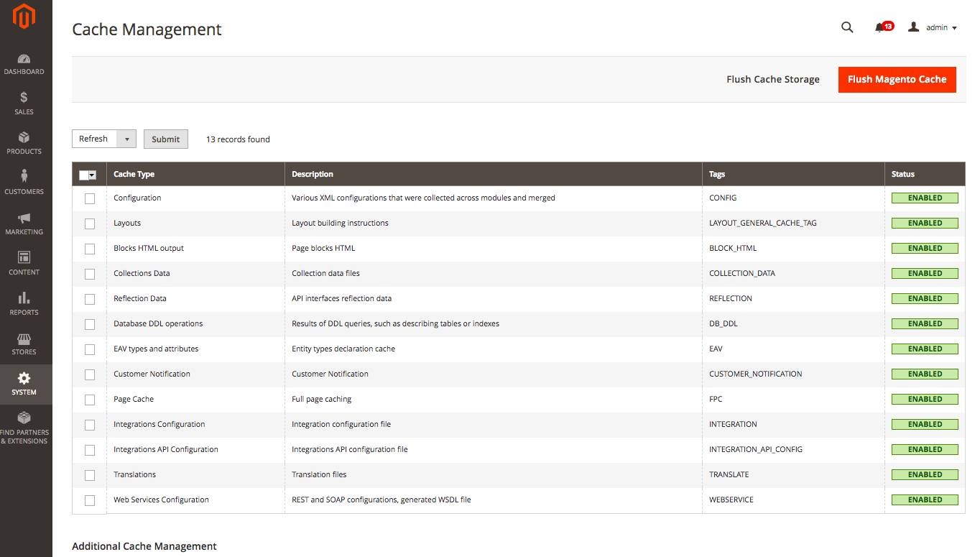Click the INTEGRATION_API_CONFIG tag text

pyautogui.click(x=756, y=449)
